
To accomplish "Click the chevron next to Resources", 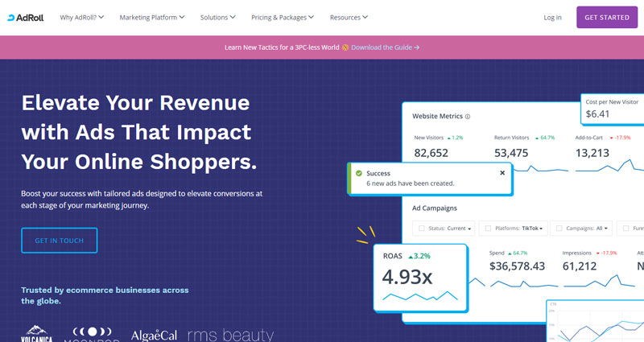I will (x=365, y=17).
